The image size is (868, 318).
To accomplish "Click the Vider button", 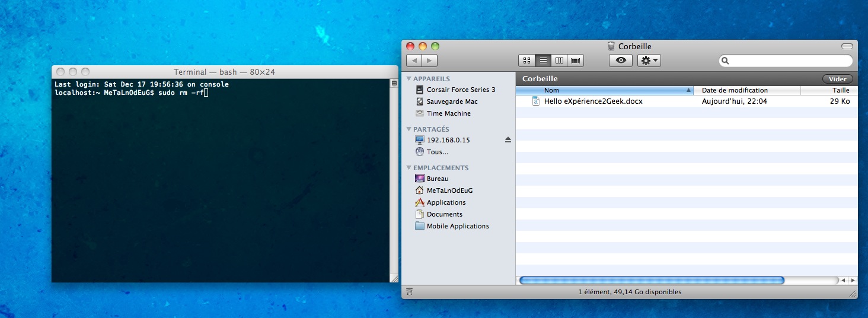I will tap(837, 79).
